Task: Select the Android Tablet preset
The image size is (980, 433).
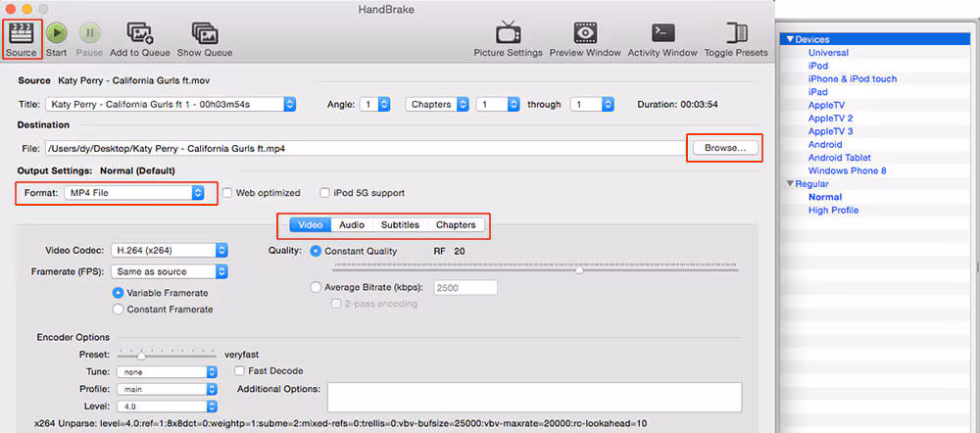Action: coord(840,158)
